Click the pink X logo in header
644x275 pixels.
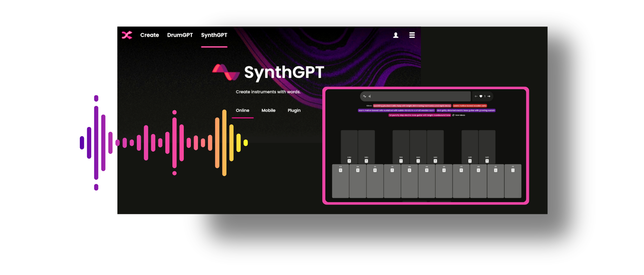point(127,35)
